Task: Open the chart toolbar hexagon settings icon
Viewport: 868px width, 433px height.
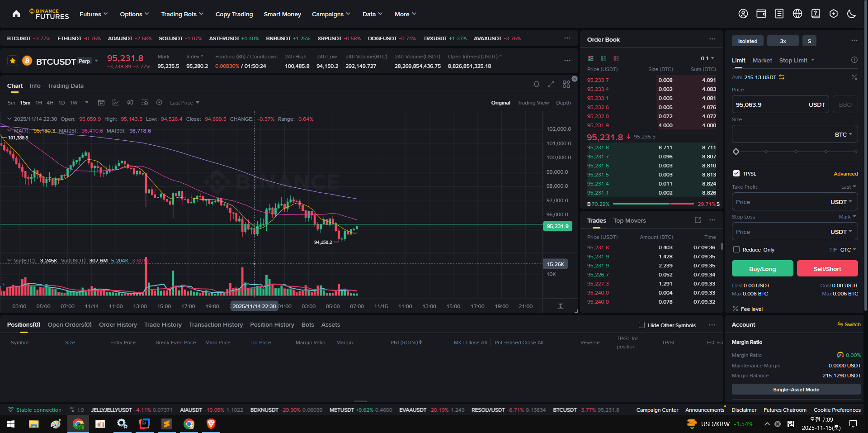Action: pyautogui.click(x=159, y=103)
